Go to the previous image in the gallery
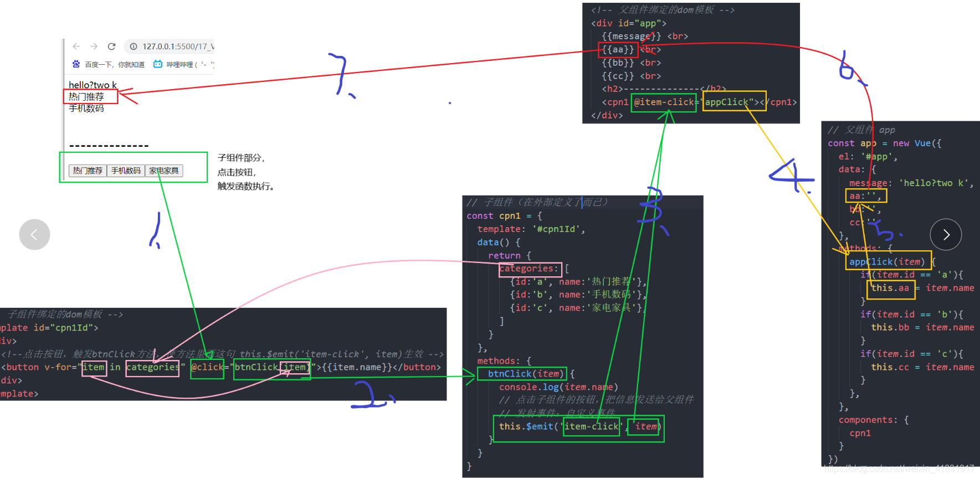This screenshot has height=479, width=980. coord(34,234)
